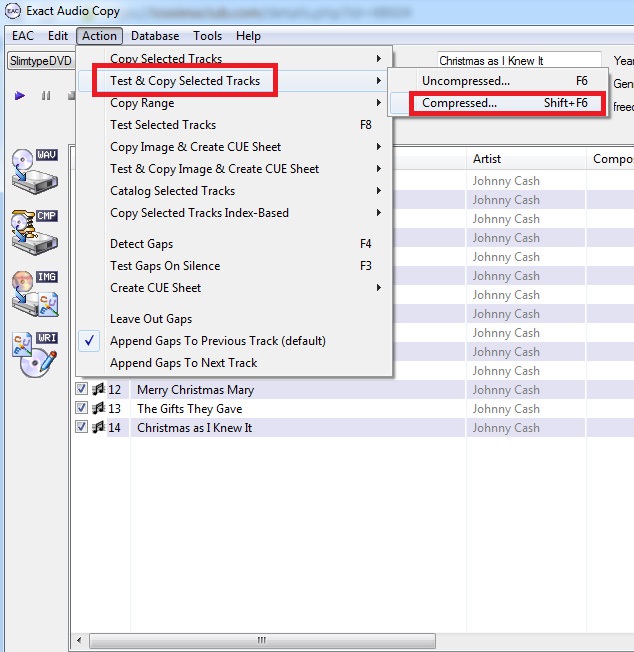Uncheck track 12 Merry Christmas Mary

(x=81, y=389)
